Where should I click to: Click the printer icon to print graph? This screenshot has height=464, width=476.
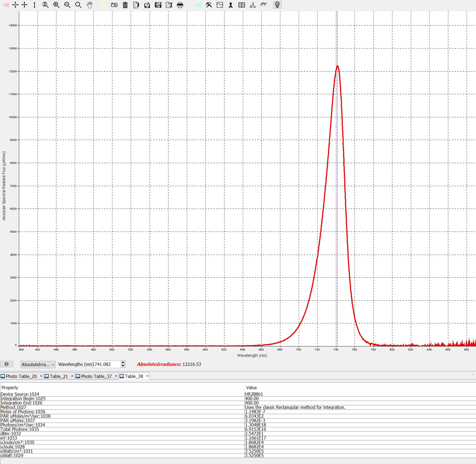(x=180, y=5)
